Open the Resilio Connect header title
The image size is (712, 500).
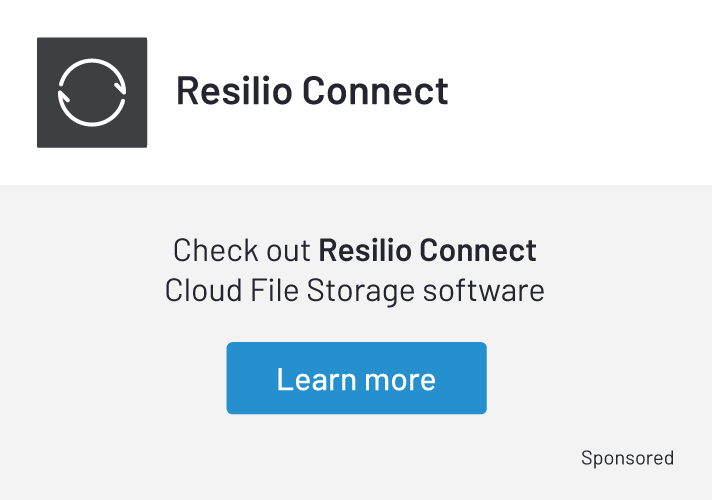click(x=312, y=91)
